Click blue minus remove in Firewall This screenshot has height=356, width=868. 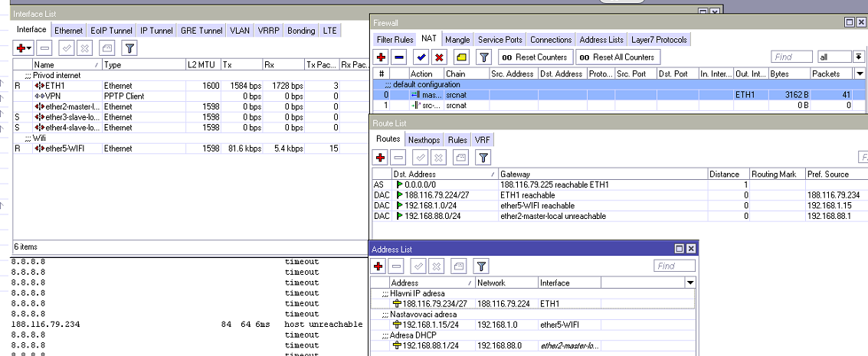click(x=399, y=57)
